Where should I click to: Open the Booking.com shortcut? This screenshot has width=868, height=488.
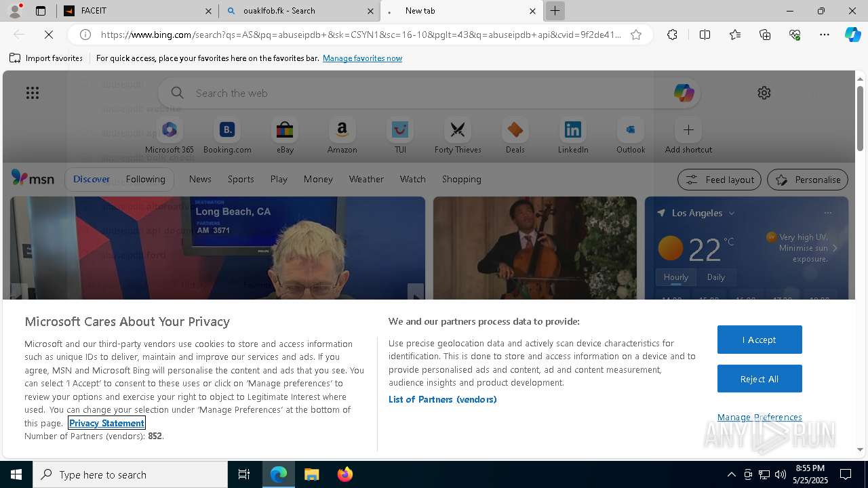pos(227,136)
